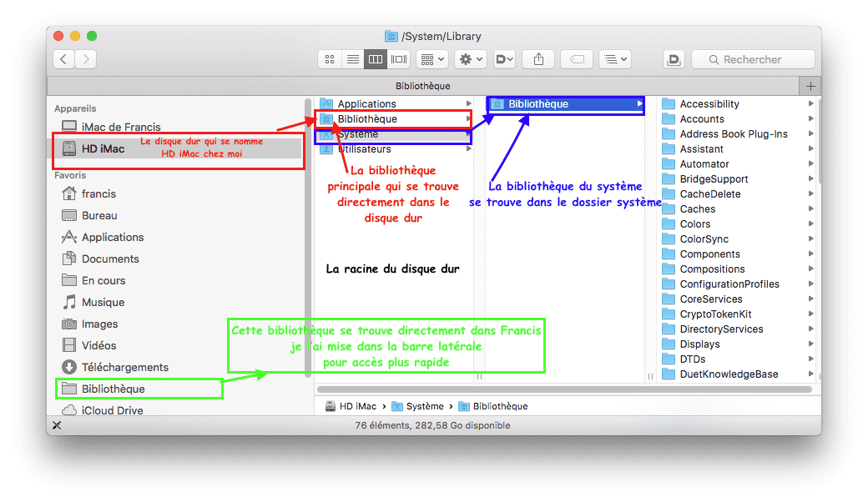Click the toolbar icon left of search
The height and width of the screenshot is (502, 868).
coord(674,59)
